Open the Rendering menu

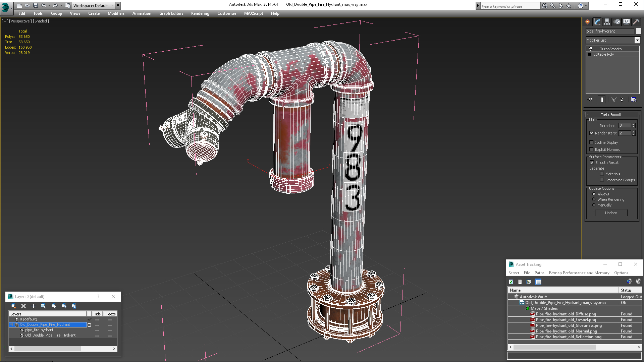(x=200, y=13)
